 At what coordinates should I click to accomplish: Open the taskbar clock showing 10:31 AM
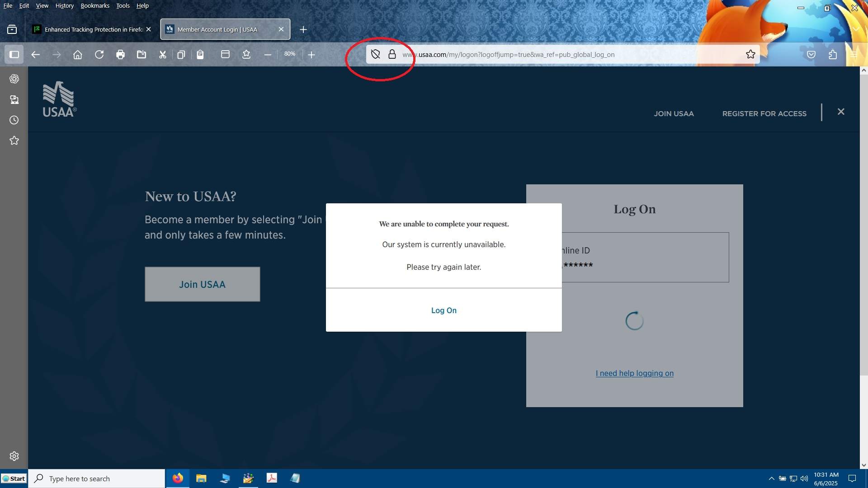tap(826, 479)
